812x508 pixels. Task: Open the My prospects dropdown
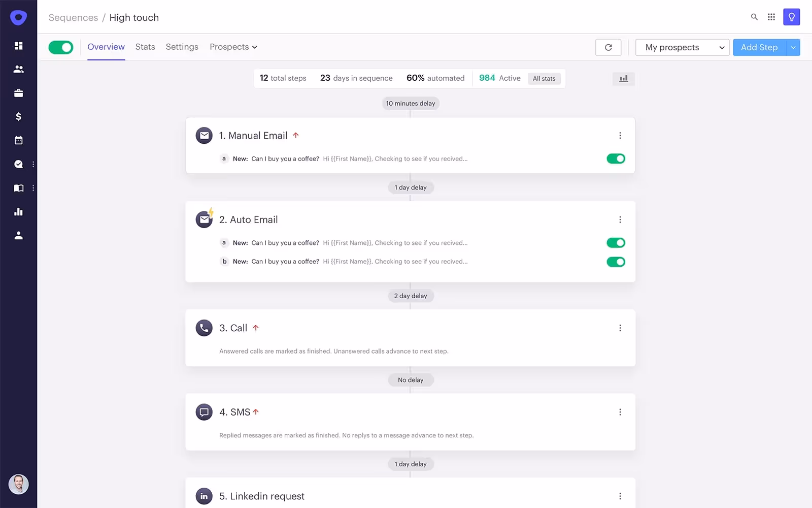tap(682, 47)
